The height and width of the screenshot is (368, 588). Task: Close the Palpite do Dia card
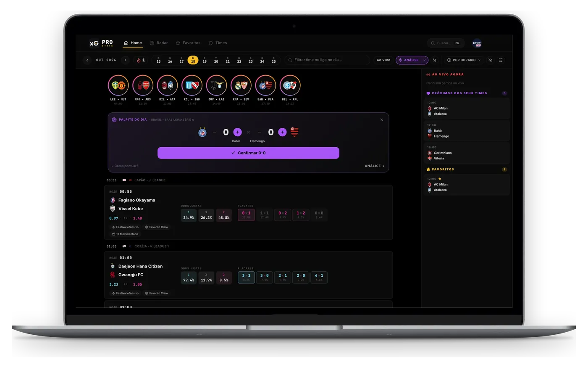(x=382, y=120)
